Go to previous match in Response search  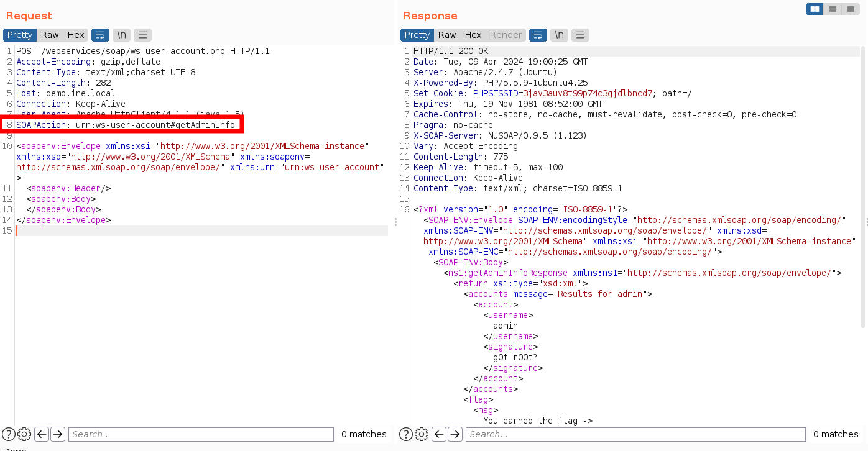coord(439,434)
